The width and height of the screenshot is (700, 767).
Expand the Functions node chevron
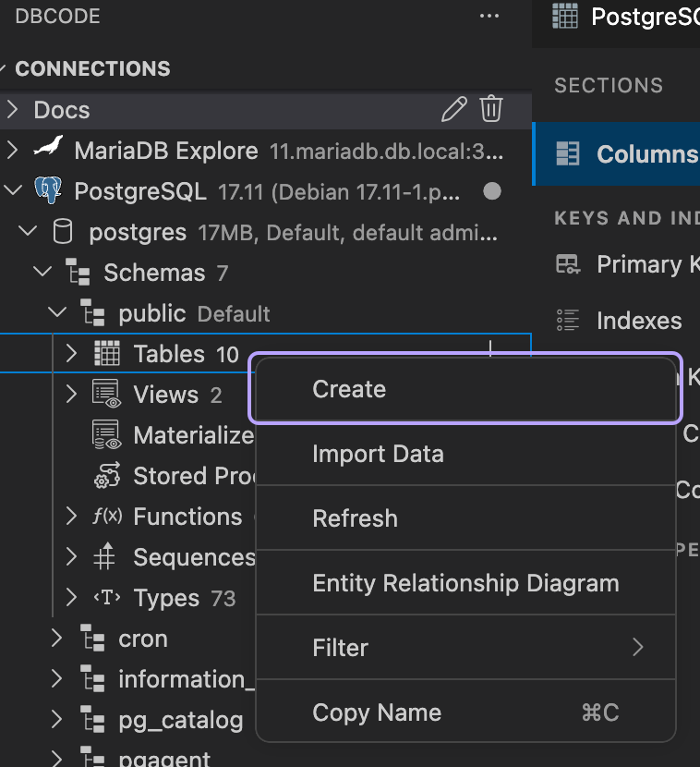pos(71,516)
